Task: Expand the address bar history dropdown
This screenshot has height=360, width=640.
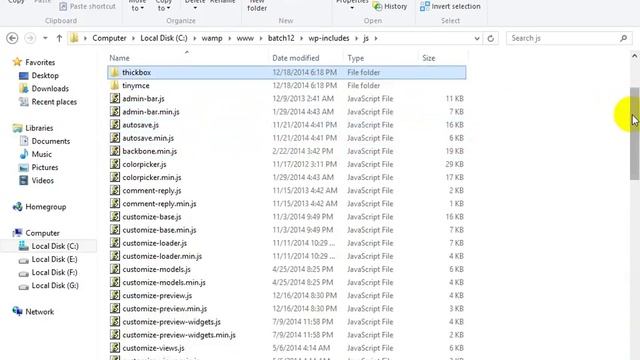Action: (x=477, y=38)
